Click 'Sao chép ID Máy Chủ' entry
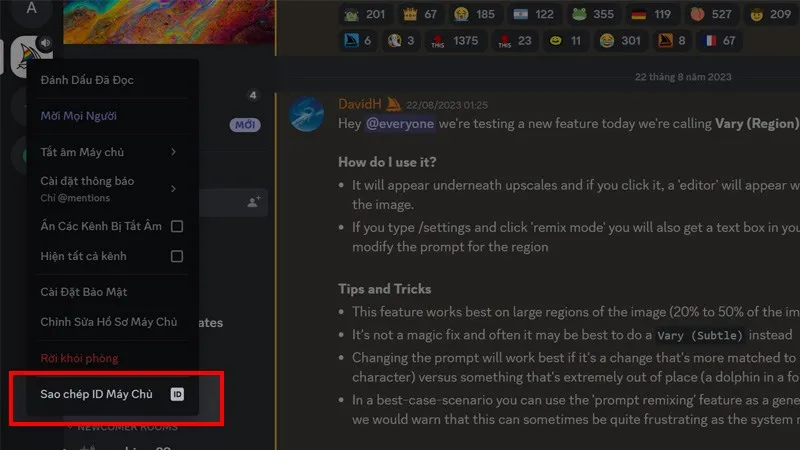The height and width of the screenshot is (450, 800). 112,394
